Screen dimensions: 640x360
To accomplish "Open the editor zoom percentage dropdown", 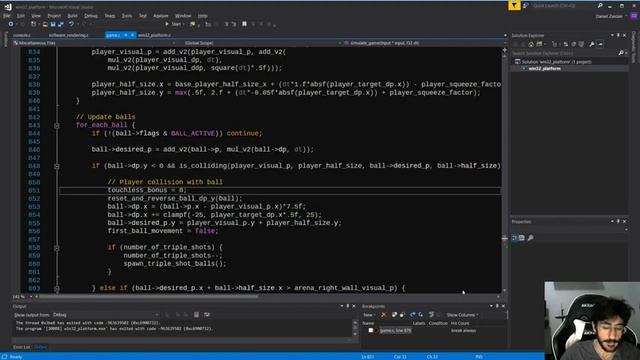I will [22, 297].
